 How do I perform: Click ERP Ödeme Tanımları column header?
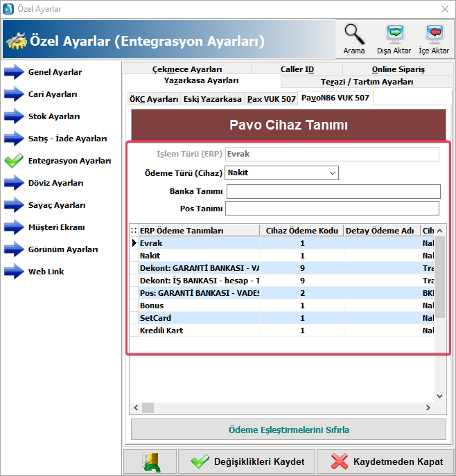199,231
